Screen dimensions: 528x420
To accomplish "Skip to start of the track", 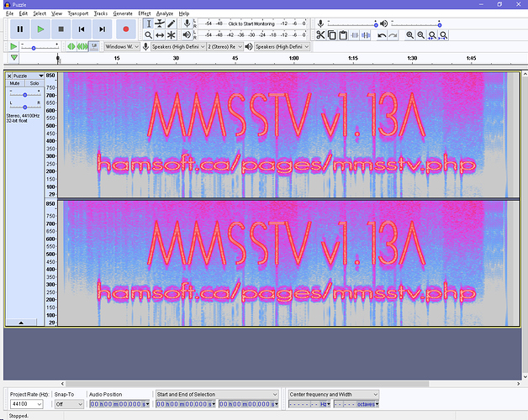I will [x=82, y=29].
